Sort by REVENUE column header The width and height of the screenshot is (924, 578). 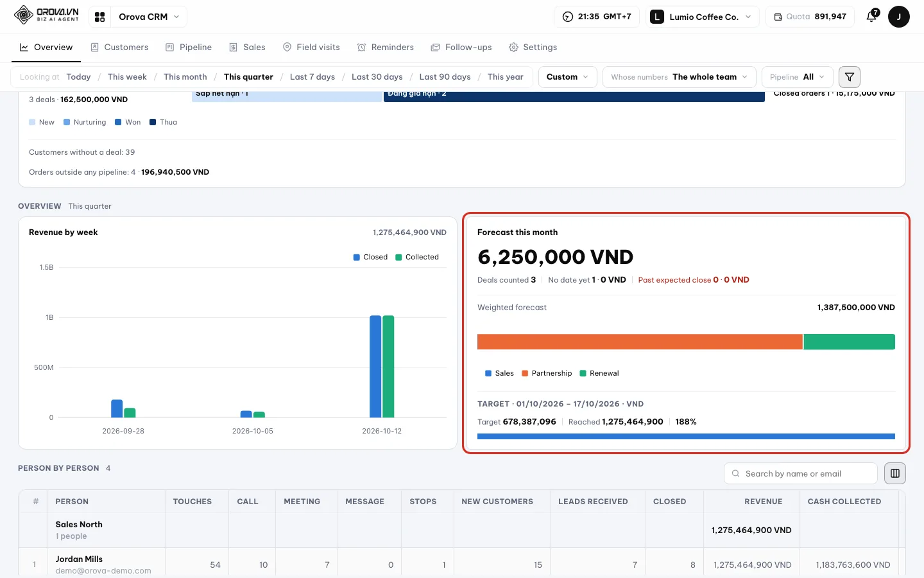click(763, 502)
